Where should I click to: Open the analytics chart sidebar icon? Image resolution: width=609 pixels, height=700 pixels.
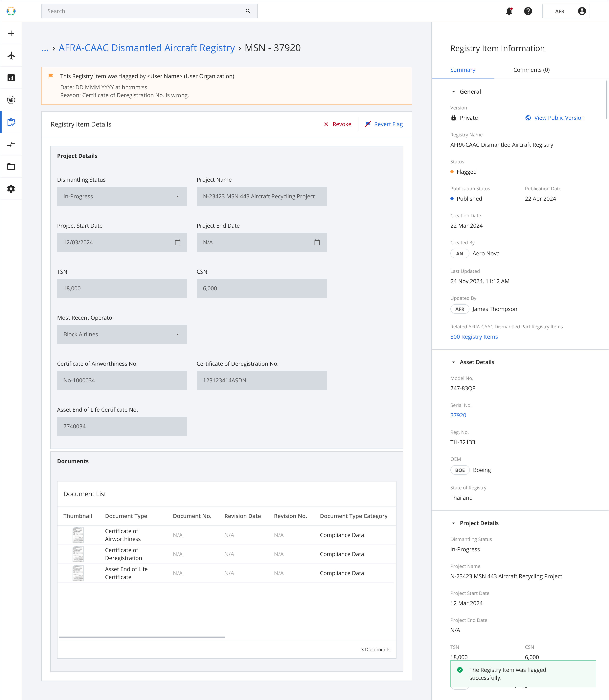[x=11, y=78]
